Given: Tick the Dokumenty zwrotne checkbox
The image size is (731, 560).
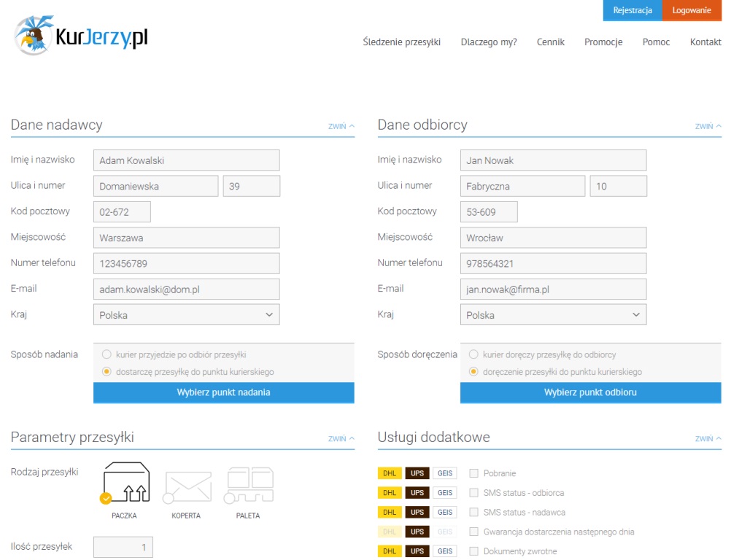Looking at the screenshot, I should coord(473,551).
